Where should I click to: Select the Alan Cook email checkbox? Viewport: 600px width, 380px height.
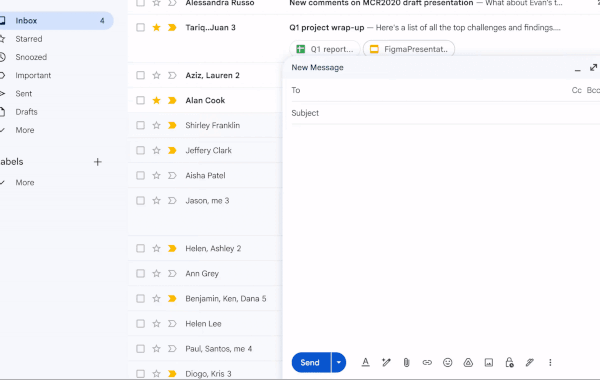140,100
